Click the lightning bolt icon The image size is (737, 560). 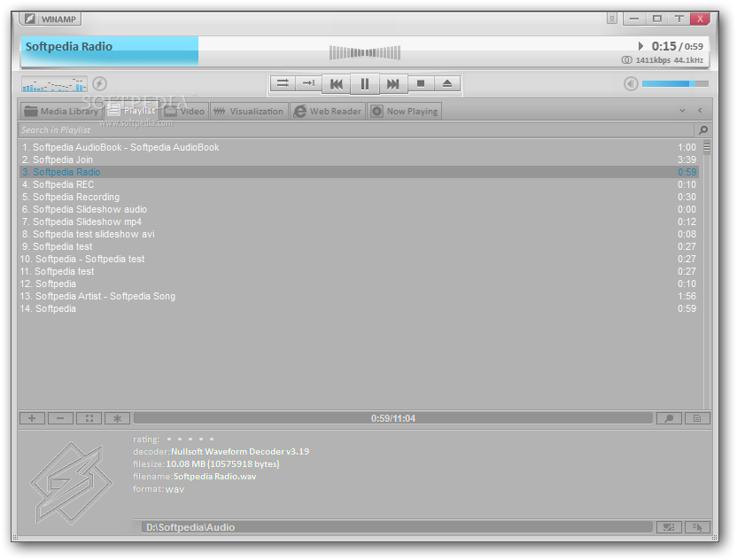click(x=99, y=83)
